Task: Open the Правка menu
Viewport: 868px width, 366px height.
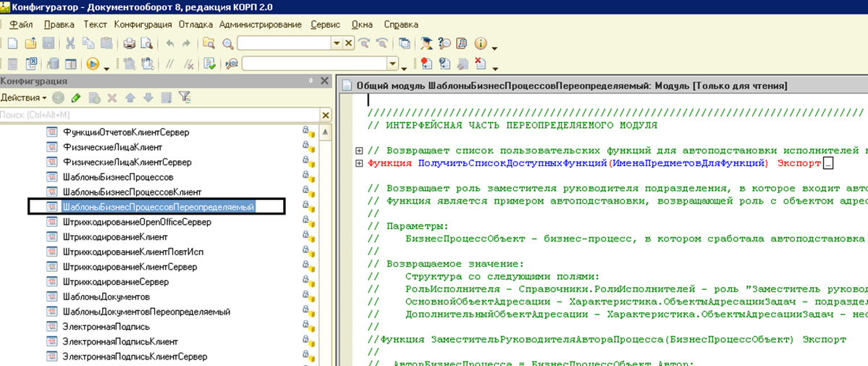Action: pos(59,25)
